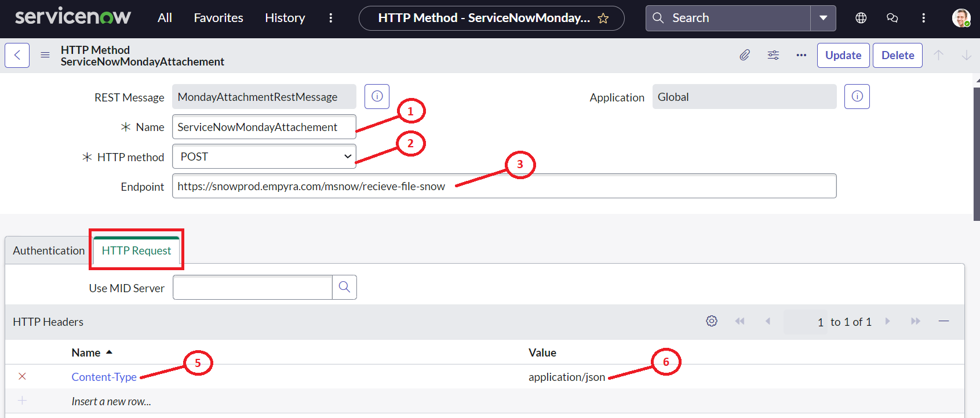Go to previous record with up arrow
This screenshot has height=418, width=980.
[x=939, y=55]
